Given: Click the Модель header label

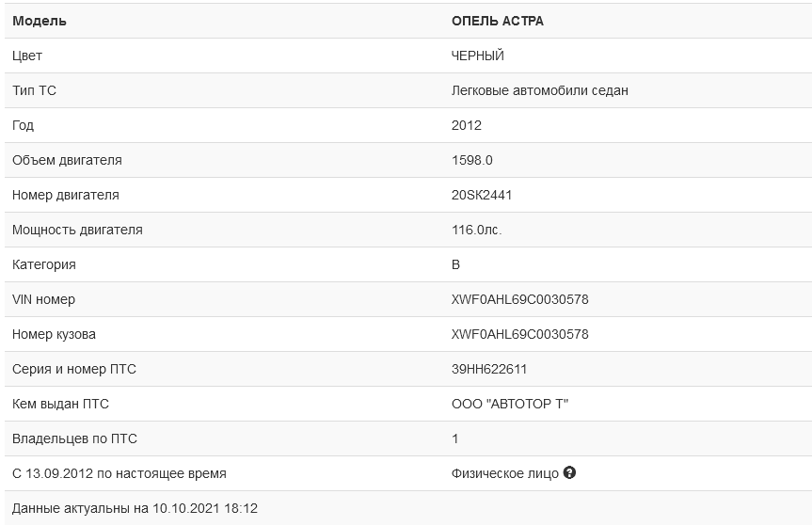Looking at the screenshot, I should (40, 22).
